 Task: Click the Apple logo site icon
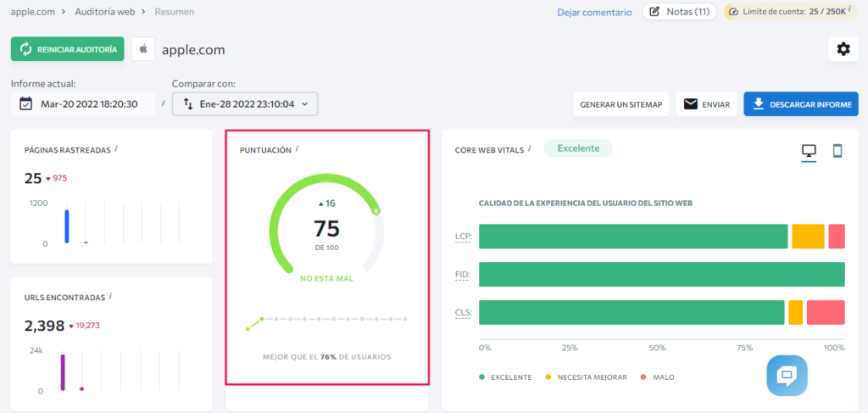[x=143, y=49]
